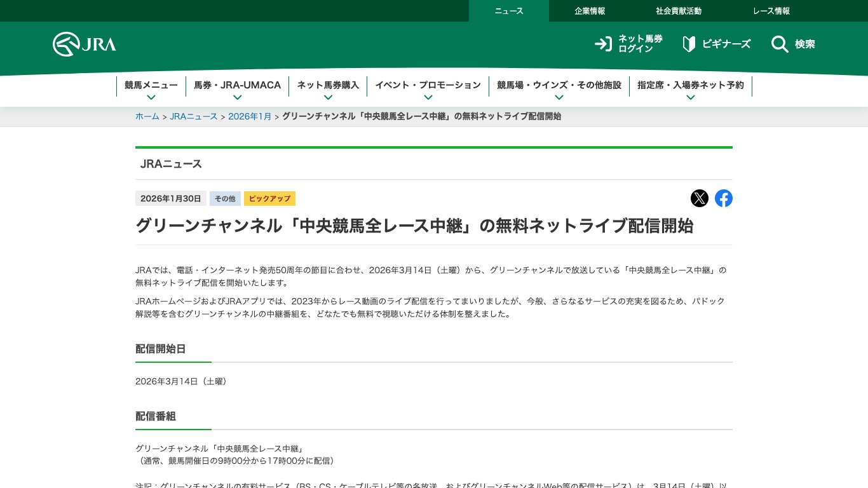
Task: Click the 配信開始日 section heading
Action: coord(161,349)
